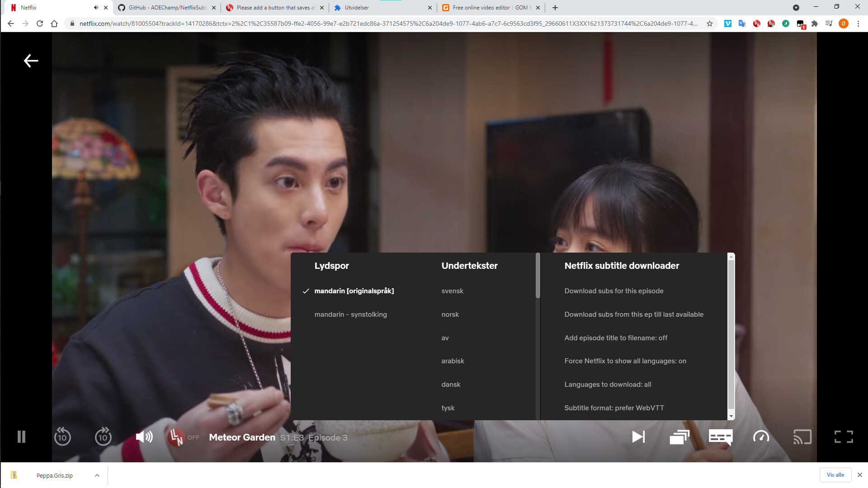Change Subtitle format prefer WebVTT option
The width and height of the screenshot is (868, 488).
coord(614,408)
